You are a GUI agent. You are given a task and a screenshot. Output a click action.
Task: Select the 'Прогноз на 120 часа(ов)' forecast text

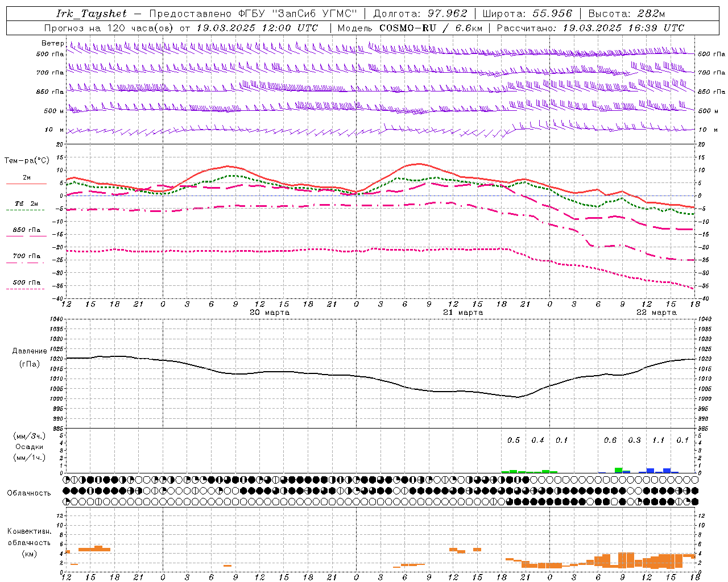click(x=109, y=28)
